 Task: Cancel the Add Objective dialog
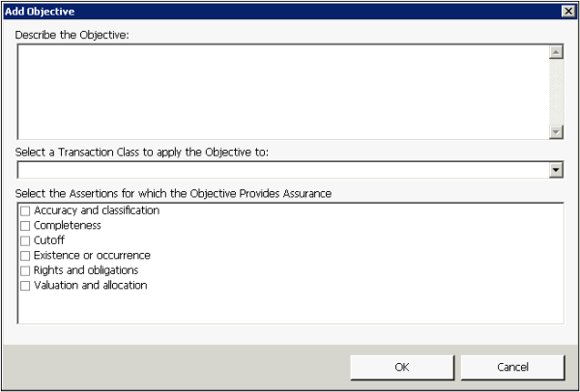coord(512,367)
